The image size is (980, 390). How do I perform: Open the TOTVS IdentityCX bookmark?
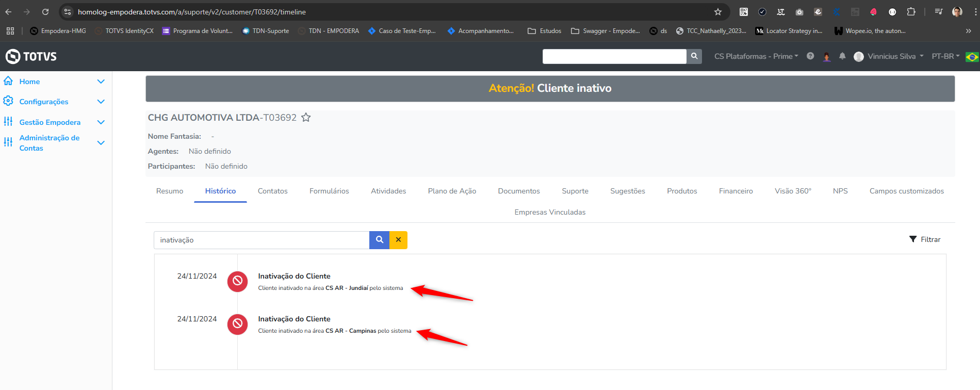click(124, 31)
